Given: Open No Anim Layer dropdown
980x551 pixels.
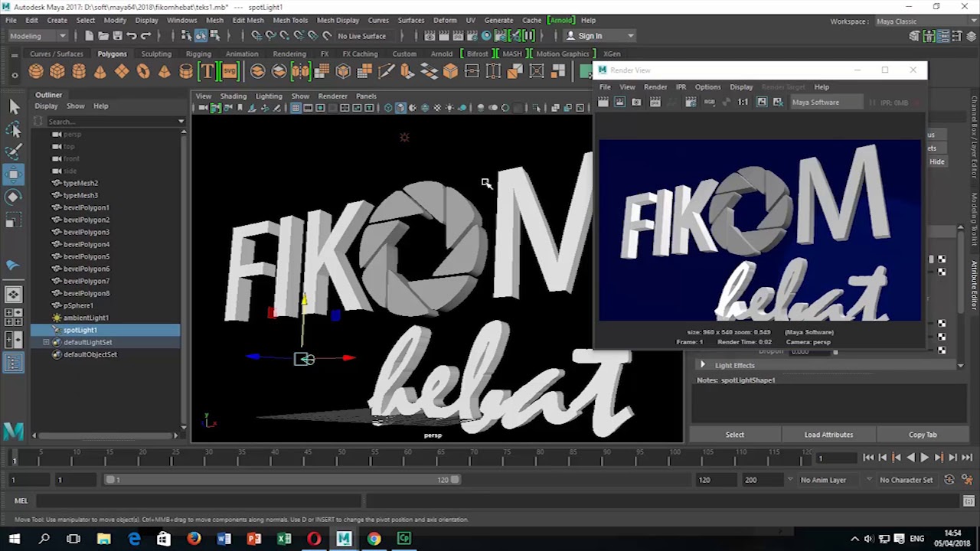Looking at the screenshot, I should [828, 480].
